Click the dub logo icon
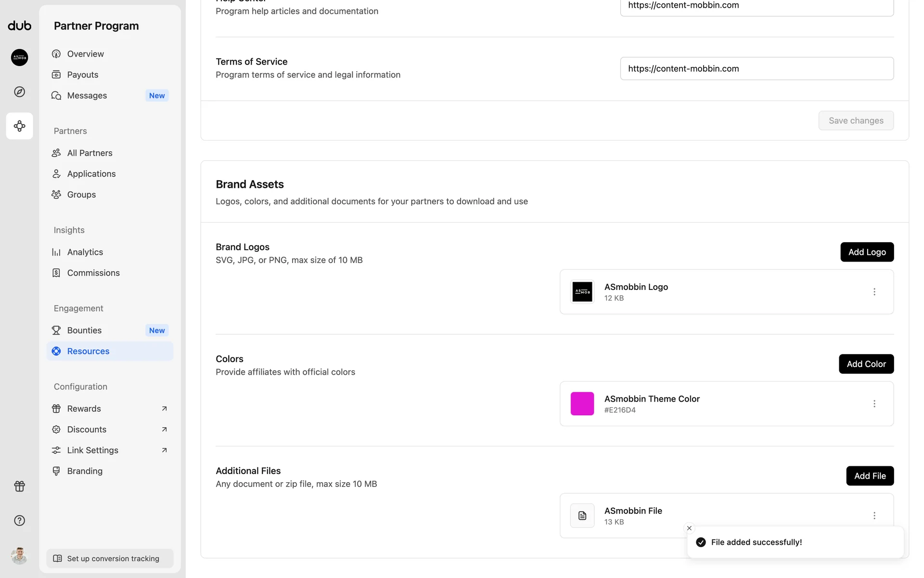This screenshot has height=578, width=924. [x=20, y=26]
